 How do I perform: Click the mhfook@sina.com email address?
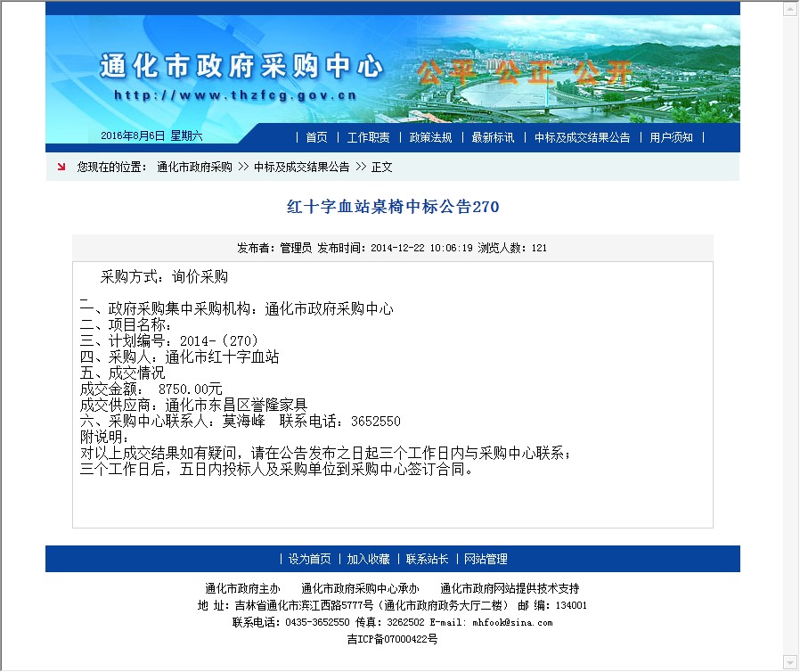[x=512, y=622]
